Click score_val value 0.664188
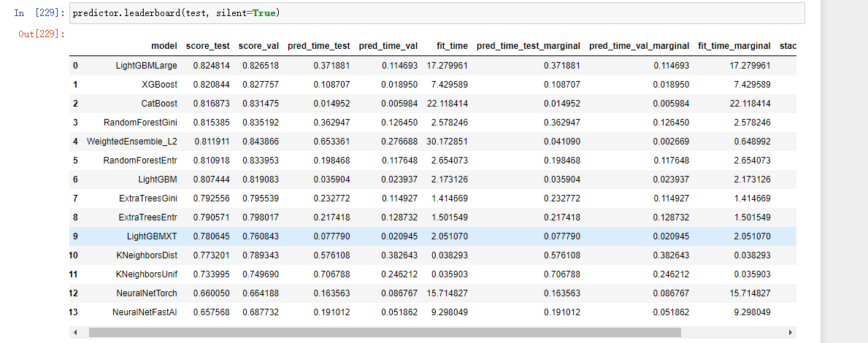 [x=261, y=293]
